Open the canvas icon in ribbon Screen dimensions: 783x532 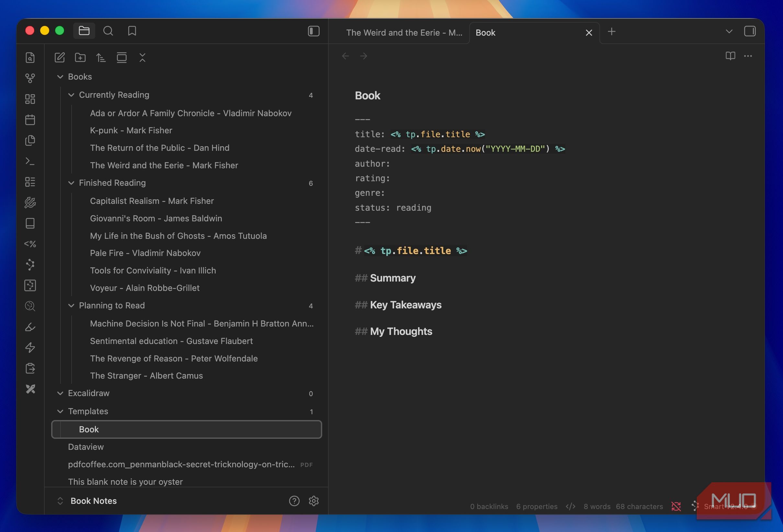(x=30, y=99)
